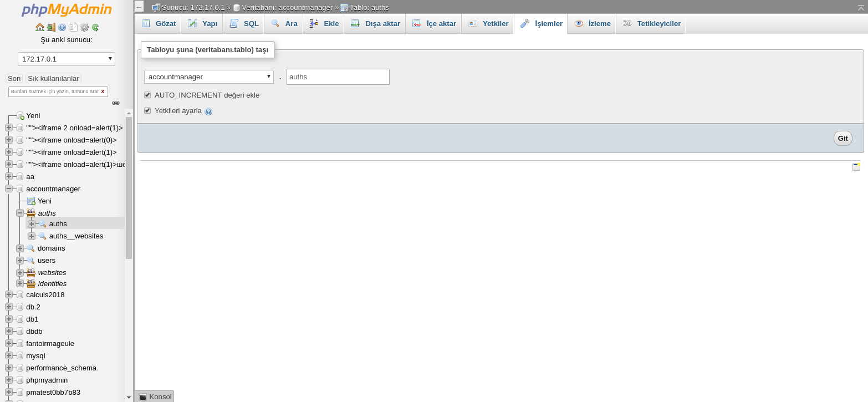Disable the Yetkileri ayarla option
The image size is (868, 402).
click(x=147, y=110)
